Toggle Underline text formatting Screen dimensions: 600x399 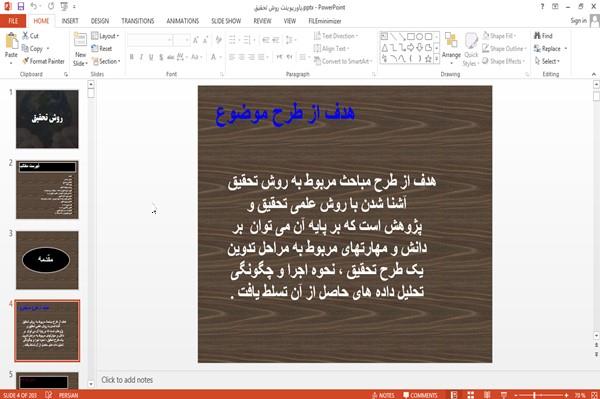click(151, 57)
